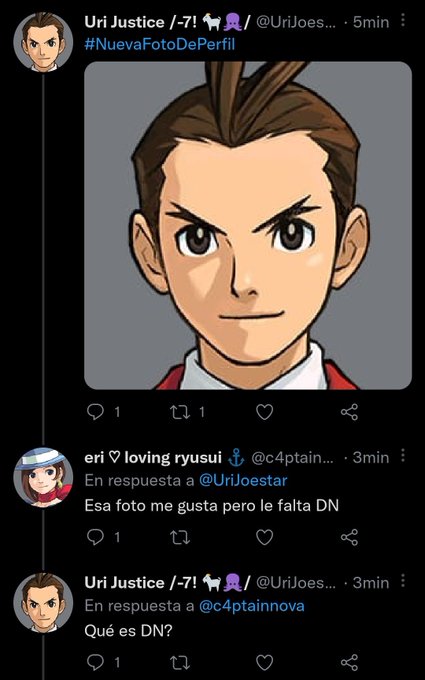Retweet the #NuevaFotoDePerfil tweet
The width and height of the screenshot is (425, 680).
click(x=180, y=412)
